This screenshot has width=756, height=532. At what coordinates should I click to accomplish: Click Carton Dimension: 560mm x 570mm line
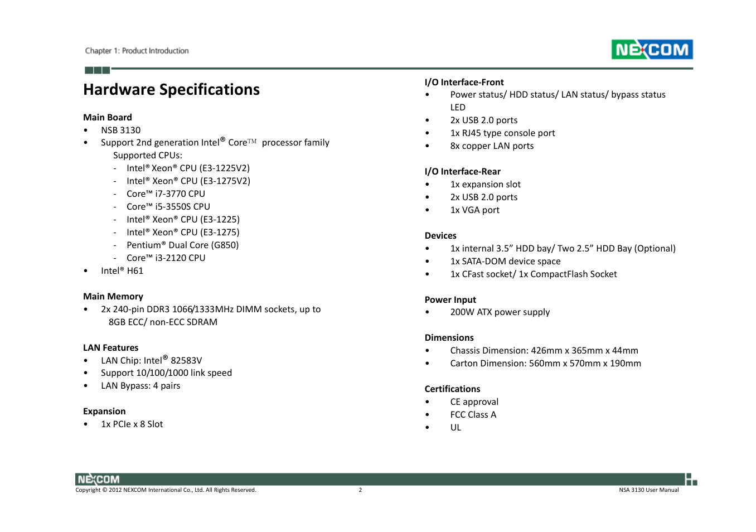[x=546, y=364]
